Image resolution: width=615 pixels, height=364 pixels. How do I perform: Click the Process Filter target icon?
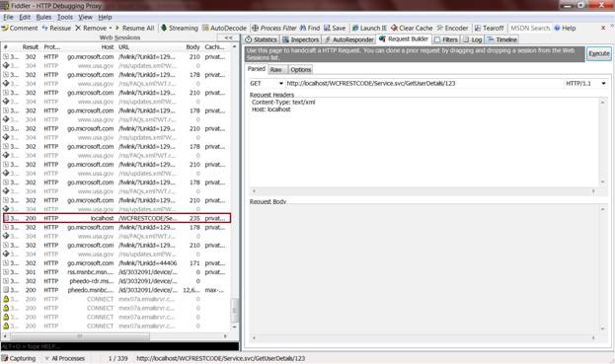(256, 28)
